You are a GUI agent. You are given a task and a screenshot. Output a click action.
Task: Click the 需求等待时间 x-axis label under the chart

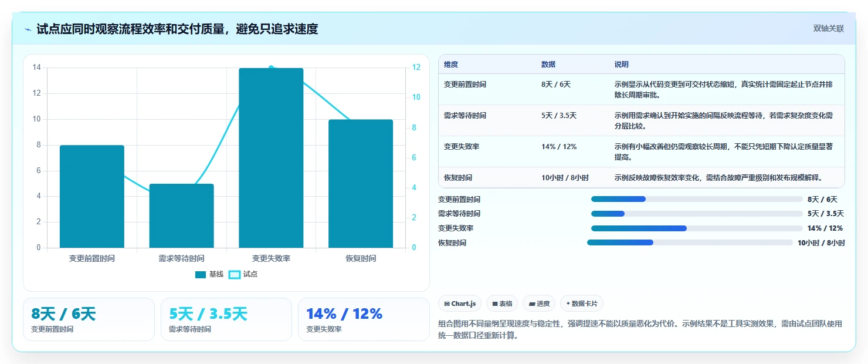(181, 258)
